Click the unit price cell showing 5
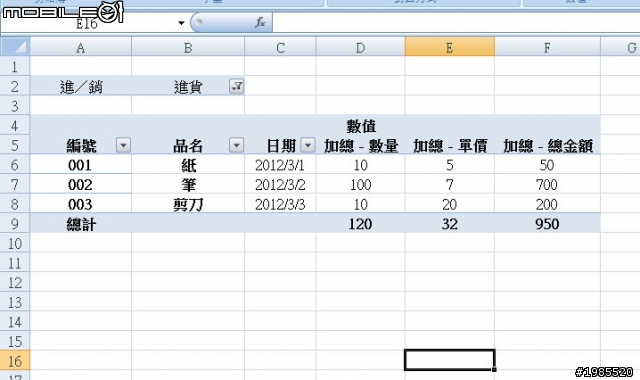Screen dimensions: 640x380 pyautogui.click(x=449, y=164)
